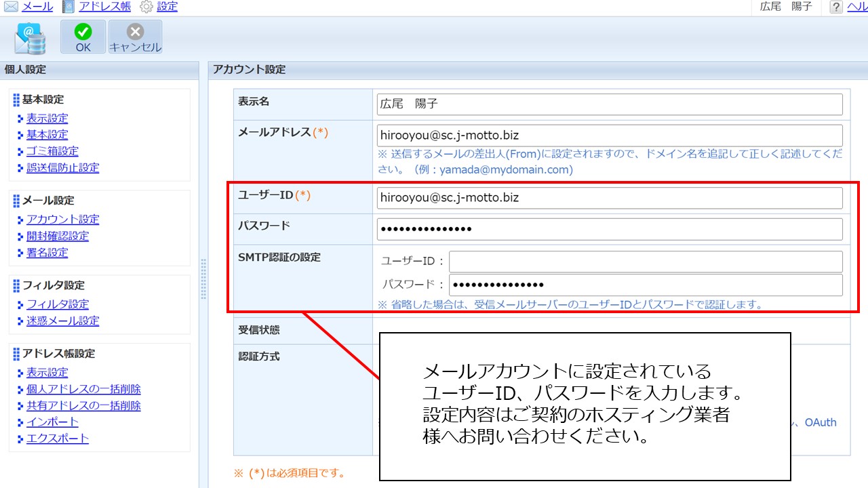
Task: Focus the 表示名 input field
Action: 610,104
